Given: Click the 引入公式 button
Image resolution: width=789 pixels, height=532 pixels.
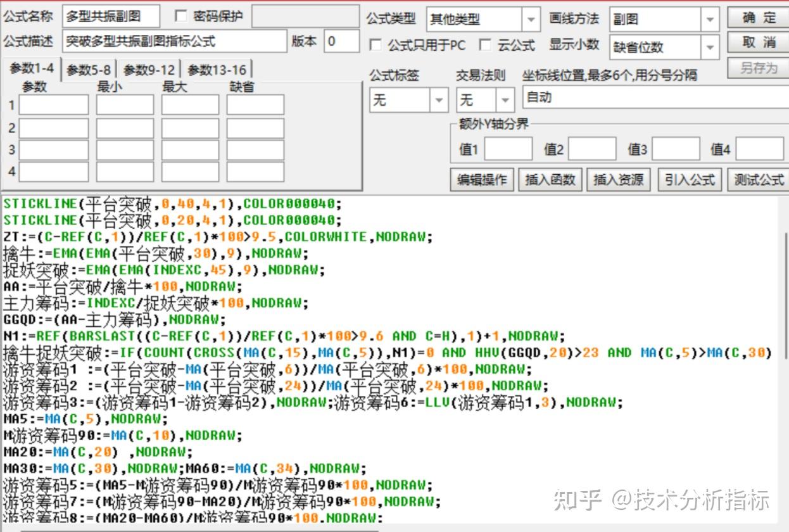Looking at the screenshot, I should tap(690, 179).
